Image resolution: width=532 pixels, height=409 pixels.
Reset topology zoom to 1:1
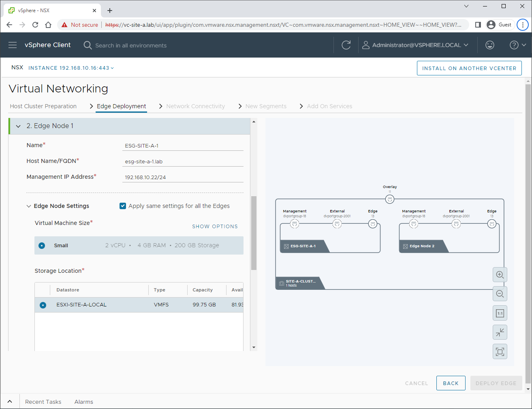pyautogui.click(x=500, y=313)
